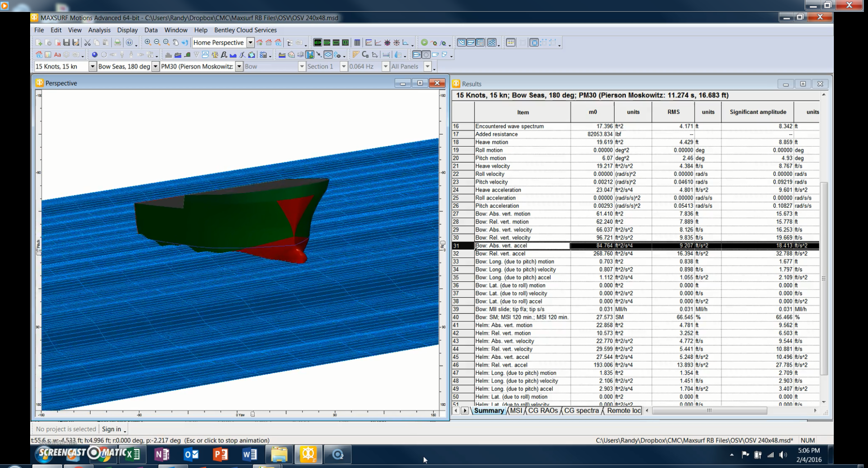Screen dimensions: 868x468
Task: Click the home view icon beside Home Perspective
Action: (x=269, y=43)
